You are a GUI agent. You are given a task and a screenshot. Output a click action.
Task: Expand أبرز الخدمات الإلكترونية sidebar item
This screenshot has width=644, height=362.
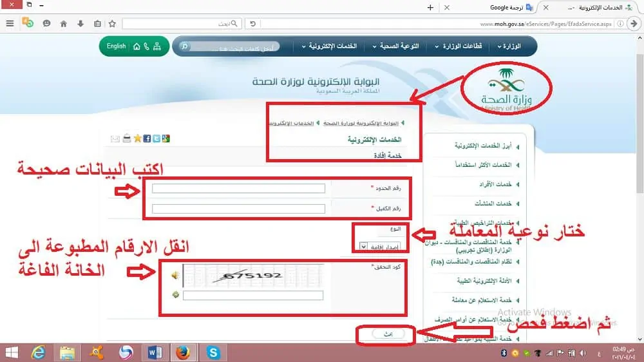(483, 146)
